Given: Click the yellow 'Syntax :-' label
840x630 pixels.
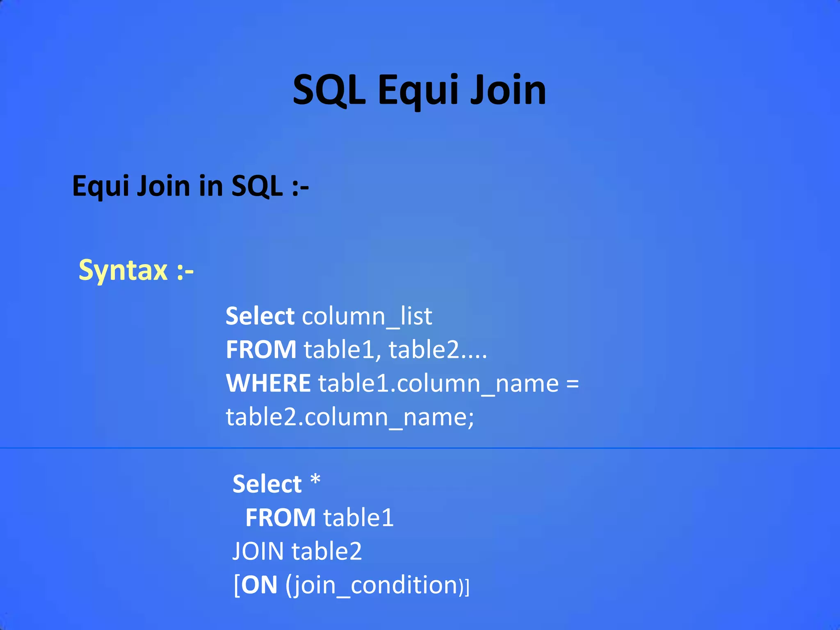Looking at the screenshot, I should pyautogui.click(x=136, y=270).
